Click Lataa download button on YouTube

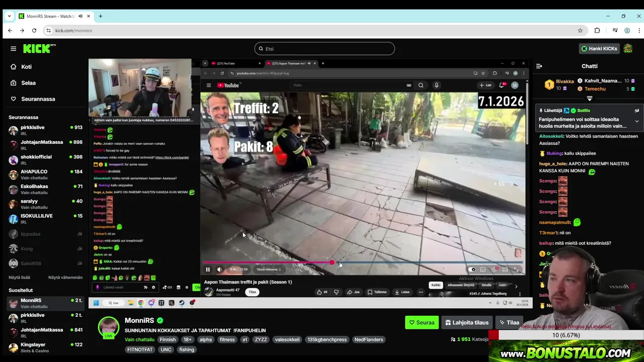(402, 292)
